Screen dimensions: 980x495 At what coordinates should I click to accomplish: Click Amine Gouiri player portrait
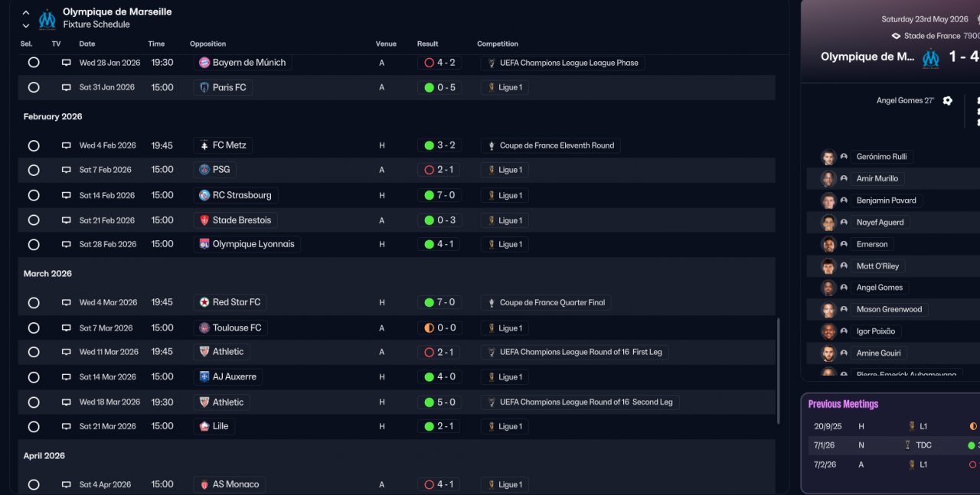828,353
